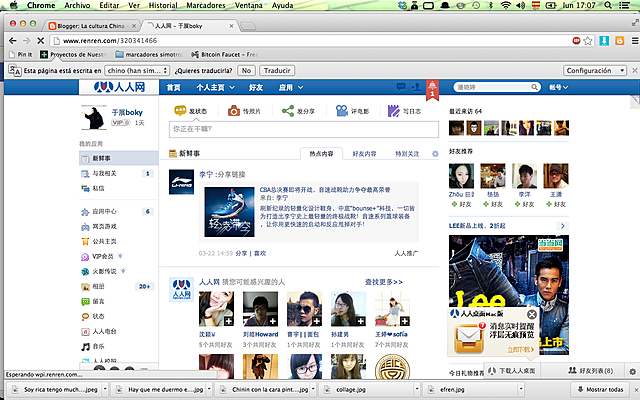Click the orange Blogger extension icon
The height and width of the screenshot is (400, 640).
620,40
